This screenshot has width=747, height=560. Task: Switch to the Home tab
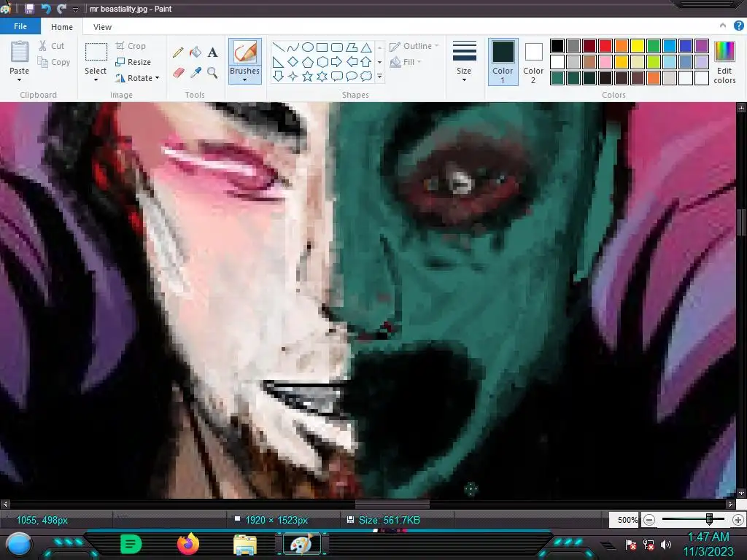pos(62,27)
